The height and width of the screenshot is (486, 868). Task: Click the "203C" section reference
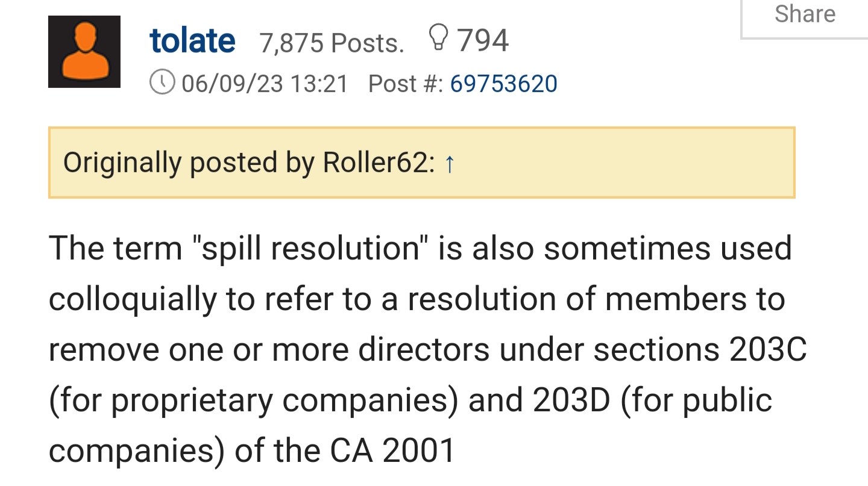(767, 350)
